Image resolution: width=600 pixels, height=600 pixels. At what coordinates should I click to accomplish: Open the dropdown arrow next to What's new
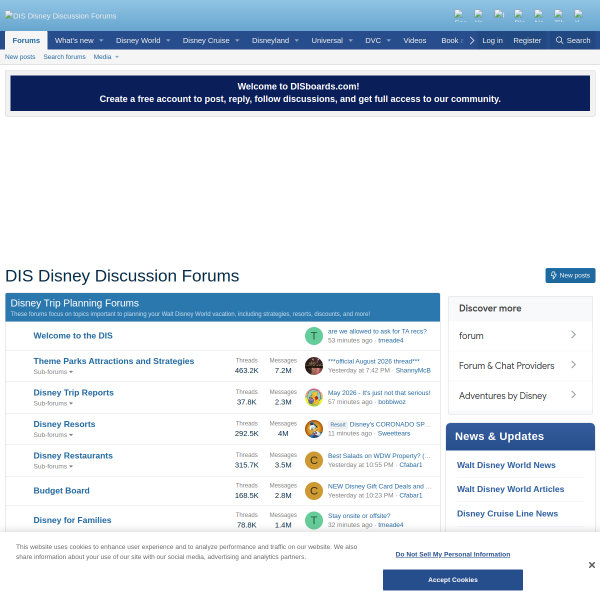[x=101, y=41]
